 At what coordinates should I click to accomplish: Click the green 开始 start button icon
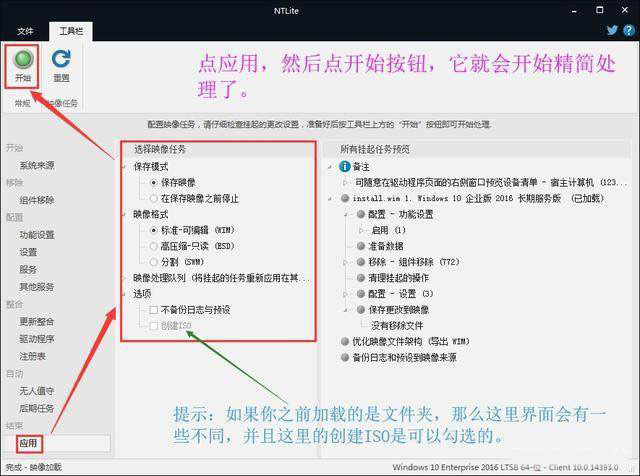coord(23,60)
